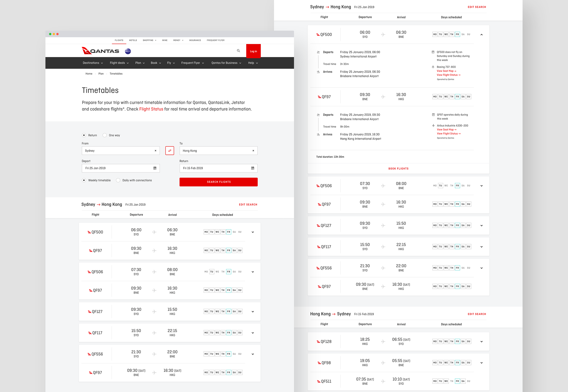Open Depart date calendar icon
Image resolution: width=568 pixels, height=392 pixels.
click(155, 168)
